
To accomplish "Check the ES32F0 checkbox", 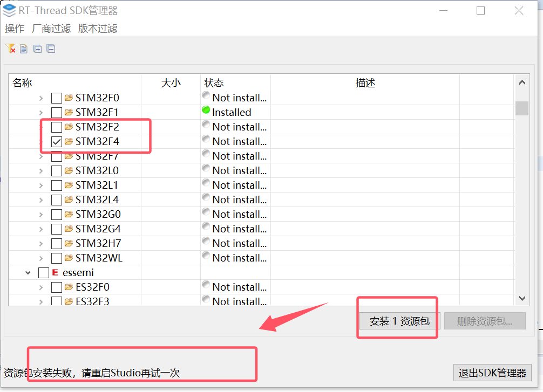I will 57,287.
